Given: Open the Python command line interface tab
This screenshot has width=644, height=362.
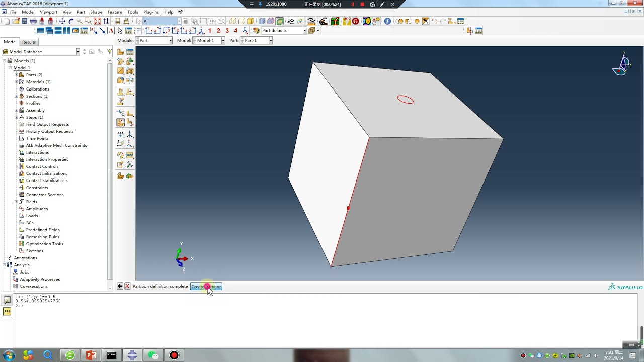Looking at the screenshot, I should coord(7,311).
